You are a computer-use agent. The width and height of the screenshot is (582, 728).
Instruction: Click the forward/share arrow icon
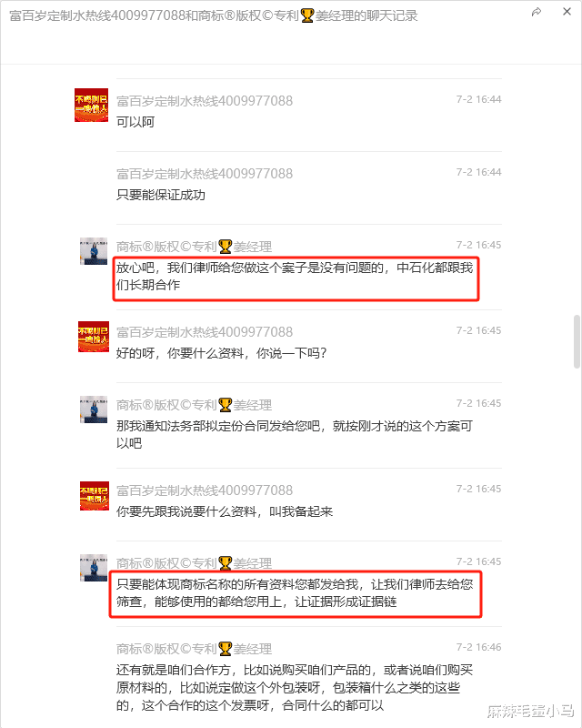click(x=537, y=12)
